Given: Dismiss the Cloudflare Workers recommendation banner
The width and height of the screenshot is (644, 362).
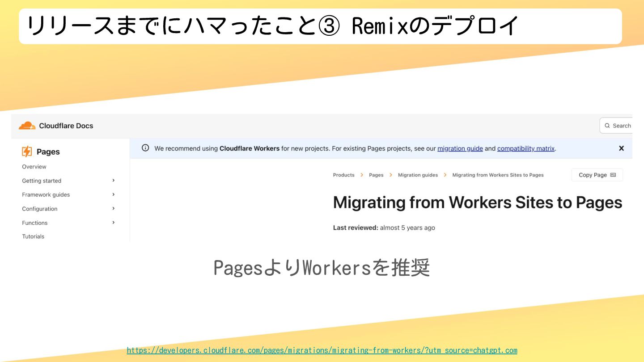Looking at the screenshot, I should coord(621,148).
